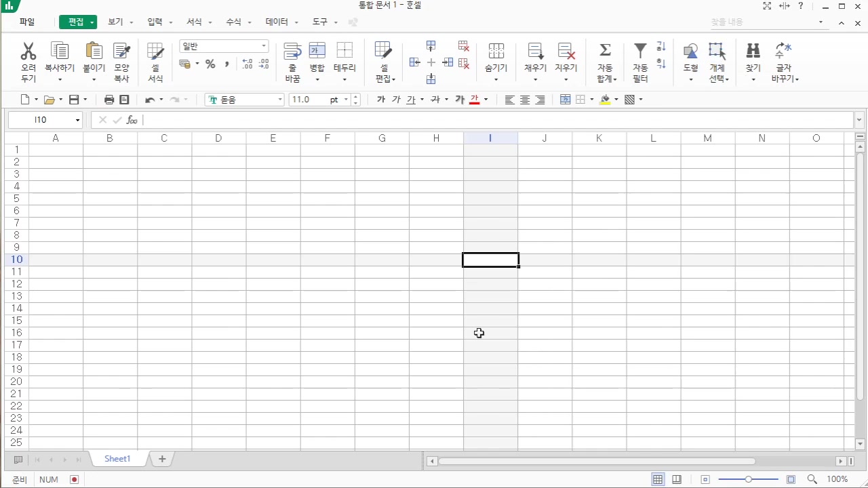The height and width of the screenshot is (488, 868).
Task: Toggle italic text formatting button
Action: click(396, 100)
